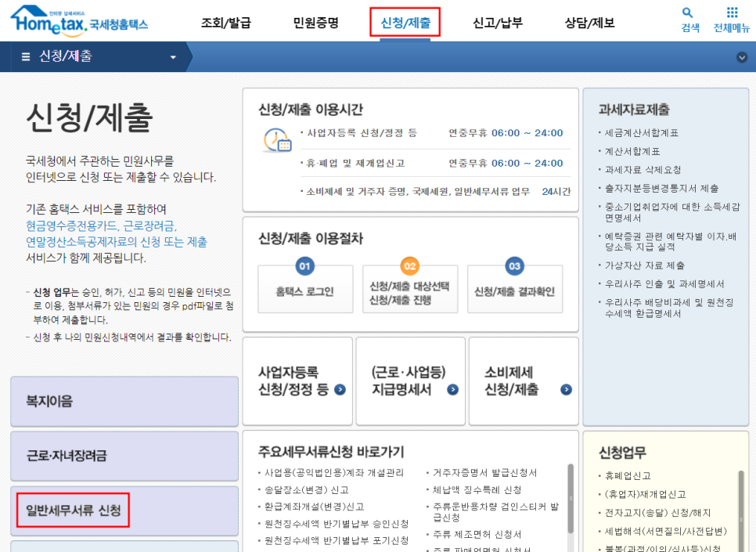Open 환급계좌개설(변경)신고 link

coord(315,507)
